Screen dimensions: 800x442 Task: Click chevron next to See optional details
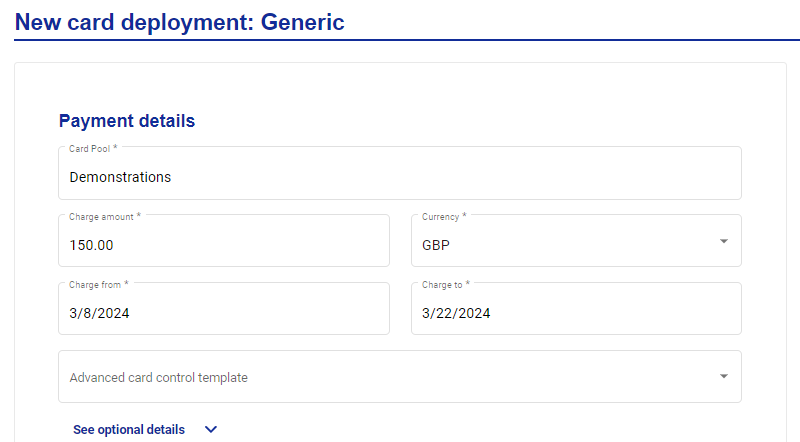211,430
